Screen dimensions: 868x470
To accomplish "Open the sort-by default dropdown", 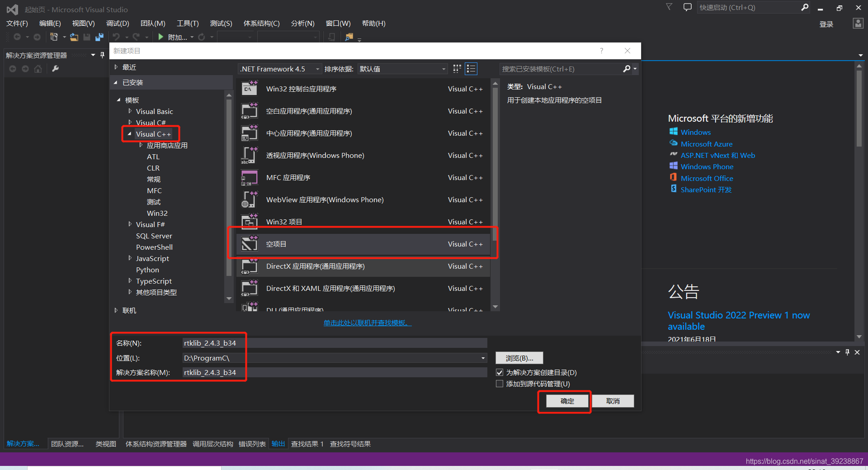I will (402, 69).
